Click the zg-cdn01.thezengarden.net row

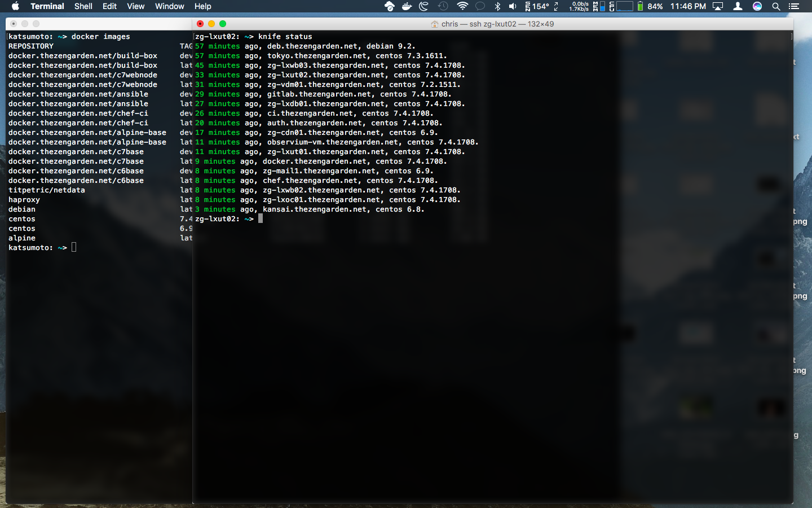click(316, 133)
